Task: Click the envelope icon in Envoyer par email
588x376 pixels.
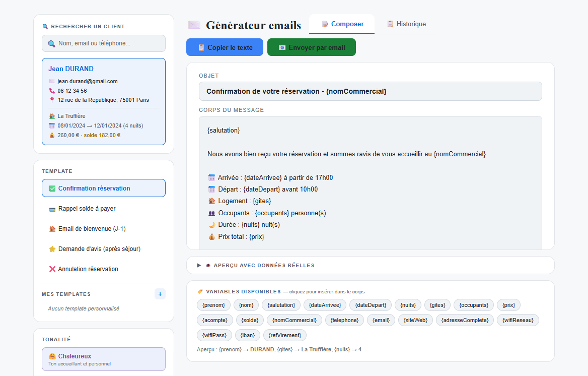Action: 282,48
